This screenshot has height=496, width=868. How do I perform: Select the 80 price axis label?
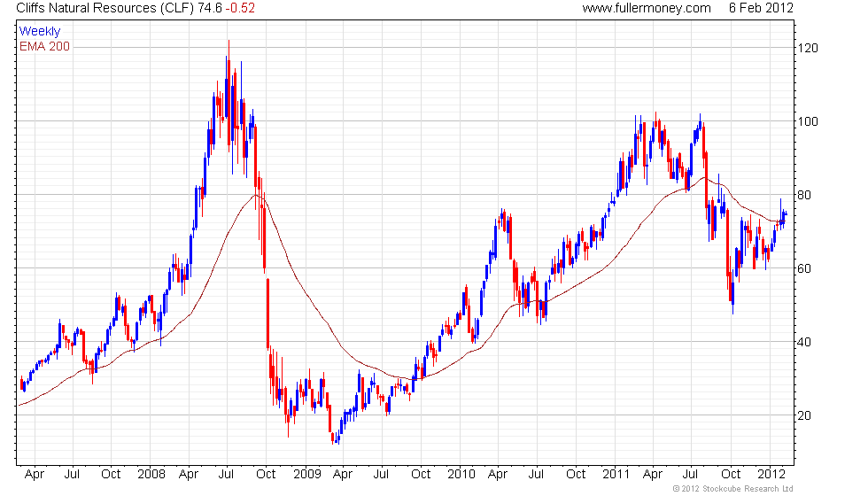(804, 195)
